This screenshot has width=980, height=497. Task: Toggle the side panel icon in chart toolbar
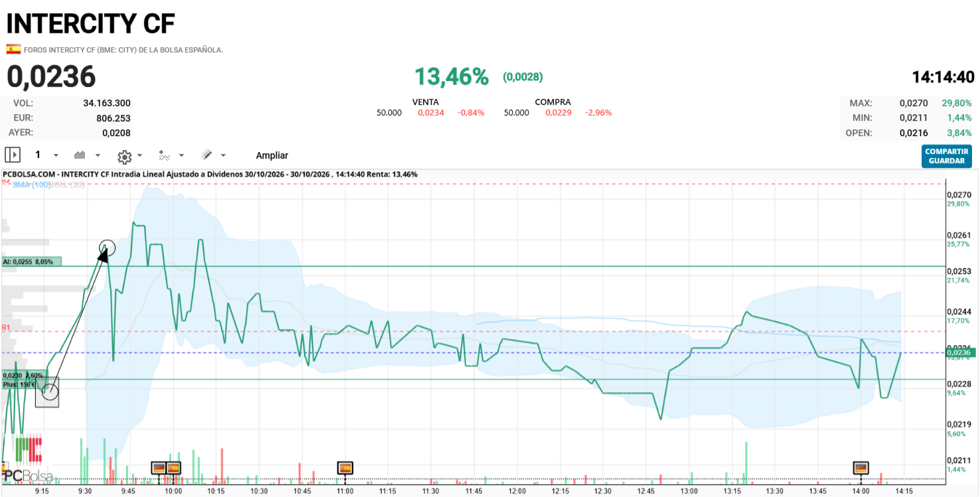coord(13,155)
